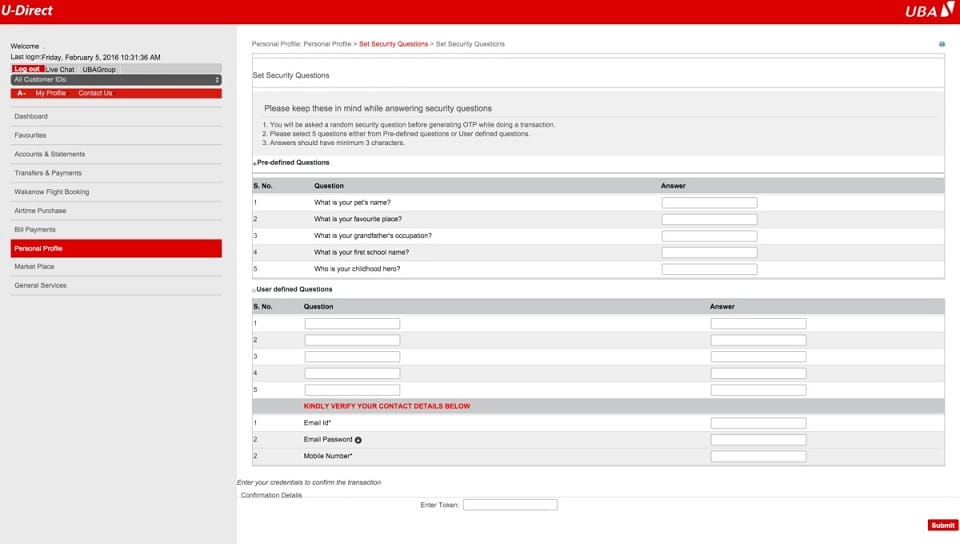
Task: Click the Email Password info icon
Action: pyautogui.click(x=358, y=440)
